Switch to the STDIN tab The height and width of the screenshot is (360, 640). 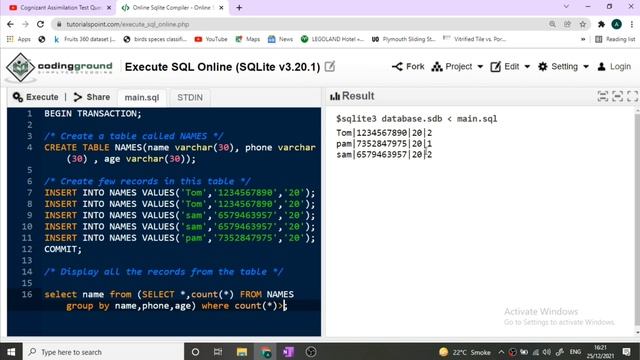(x=190, y=98)
